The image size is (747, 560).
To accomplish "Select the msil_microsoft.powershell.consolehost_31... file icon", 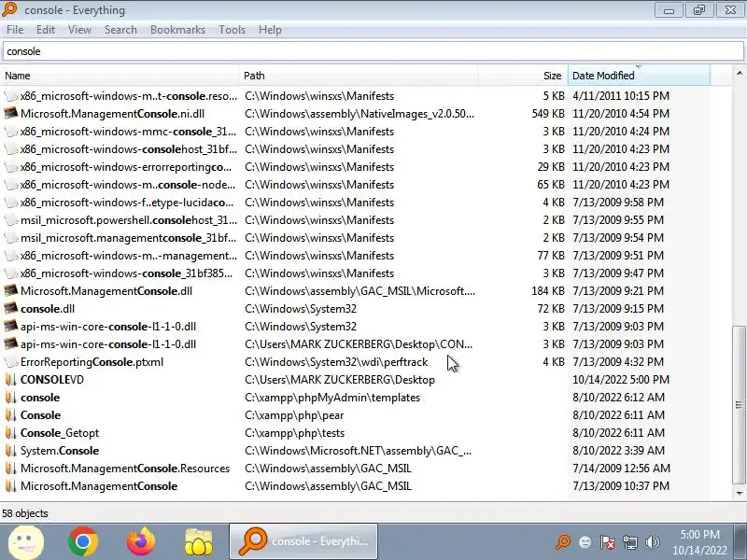I will click(x=11, y=220).
